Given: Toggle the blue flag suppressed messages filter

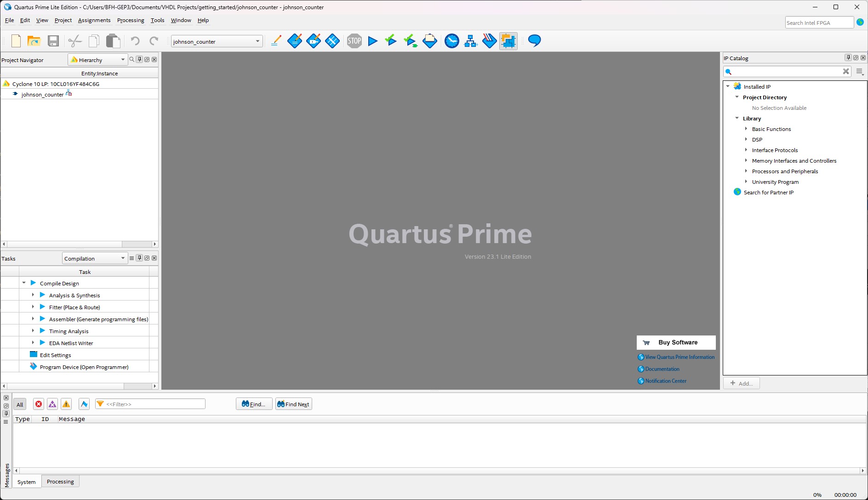Looking at the screenshot, I should point(84,404).
